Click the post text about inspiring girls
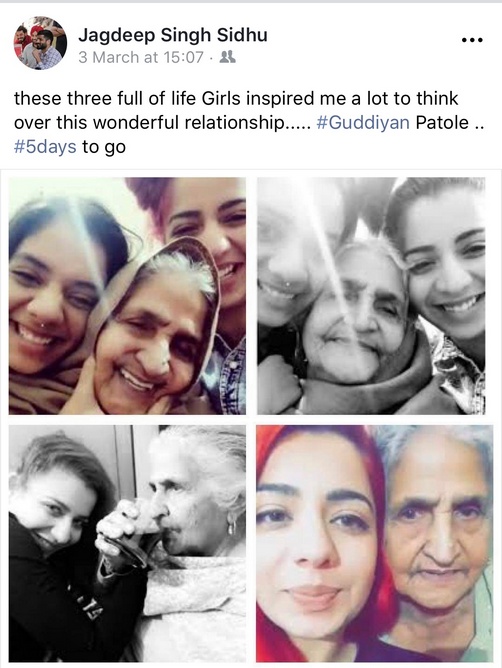This screenshot has width=502, height=668. click(x=249, y=123)
